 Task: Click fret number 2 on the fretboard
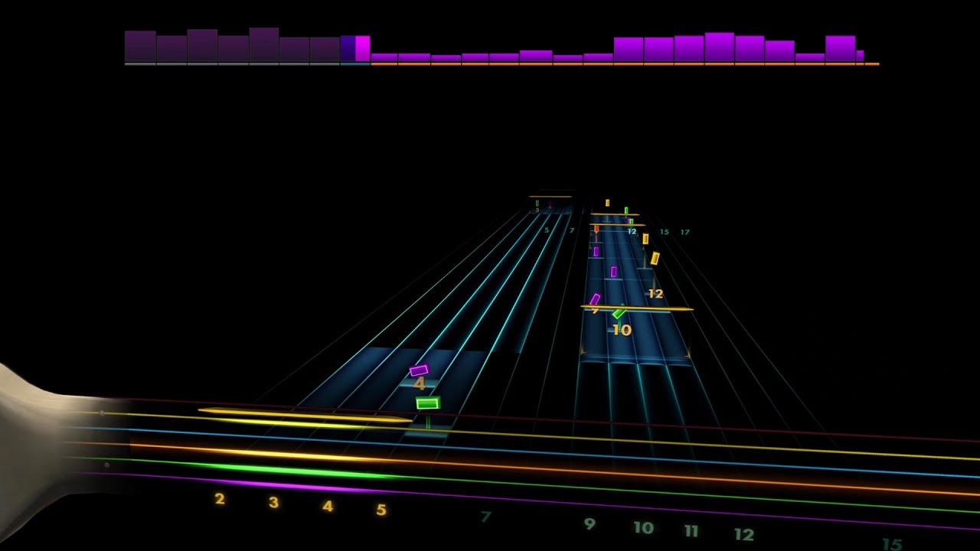click(x=220, y=499)
